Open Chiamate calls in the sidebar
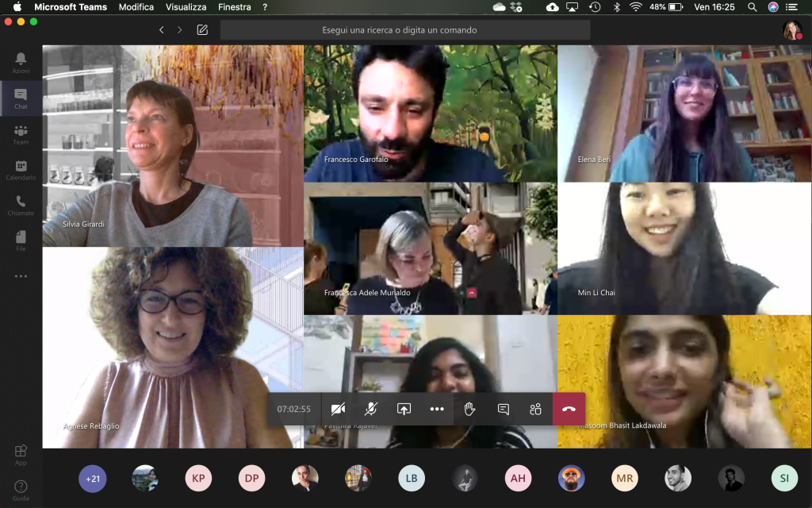 pos(21,206)
